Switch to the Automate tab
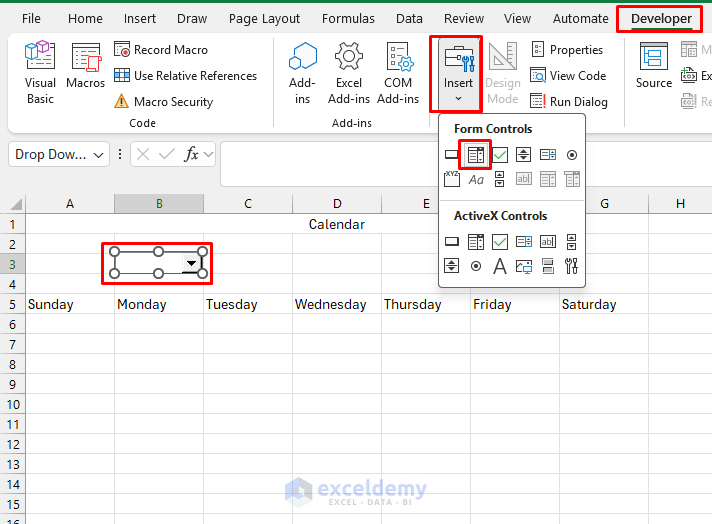The height and width of the screenshot is (524, 712). pos(580,19)
